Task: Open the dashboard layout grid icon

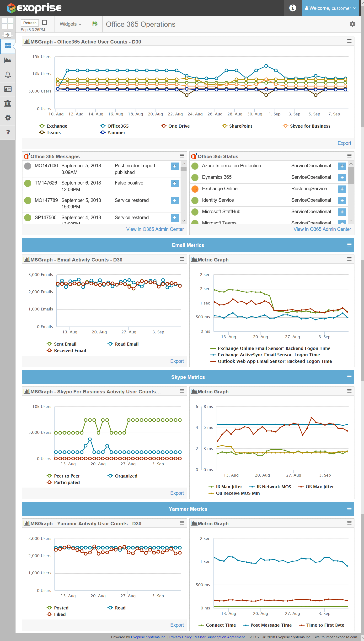Action: coord(7,23)
